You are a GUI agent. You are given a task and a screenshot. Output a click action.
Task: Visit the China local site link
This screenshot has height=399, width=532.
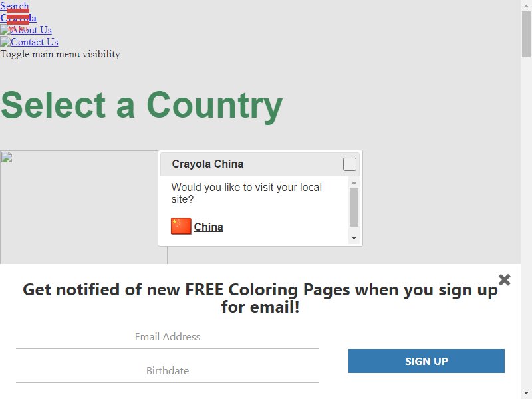coord(208,227)
